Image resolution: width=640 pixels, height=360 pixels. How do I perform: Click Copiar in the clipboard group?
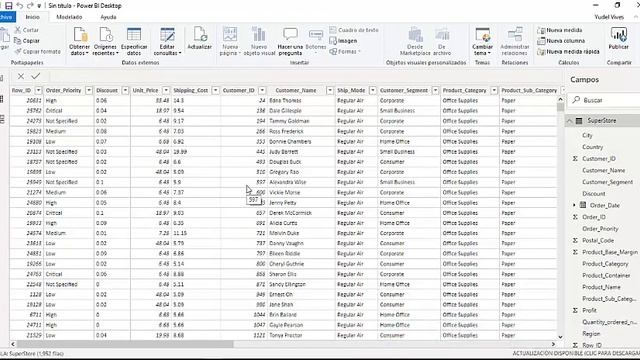click(27, 41)
